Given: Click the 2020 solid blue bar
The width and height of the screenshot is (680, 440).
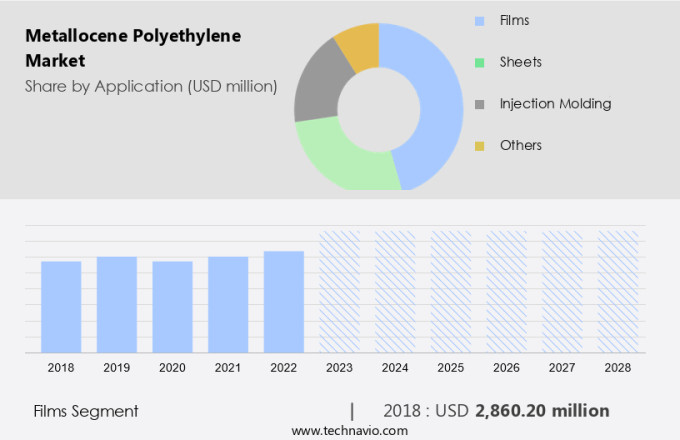Looking at the screenshot, I should pyautogui.click(x=172, y=306).
